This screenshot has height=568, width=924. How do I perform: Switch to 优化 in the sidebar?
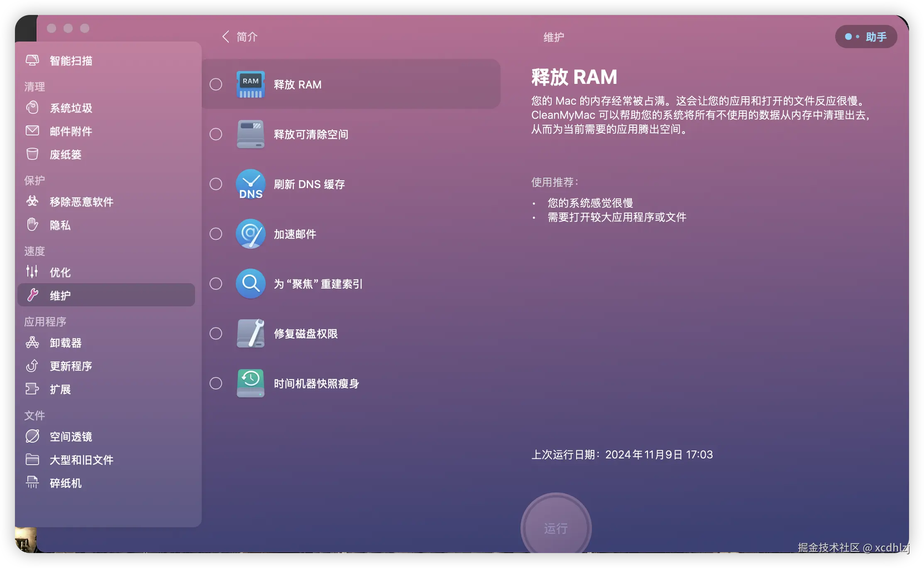click(x=60, y=272)
